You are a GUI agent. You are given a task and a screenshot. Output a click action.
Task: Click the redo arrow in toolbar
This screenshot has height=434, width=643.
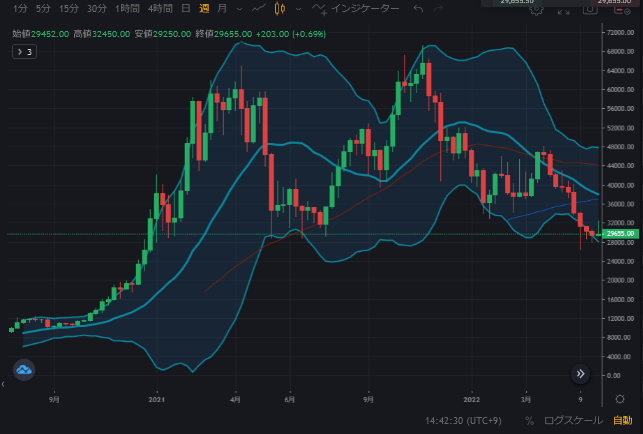pyautogui.click(x=444, y=9)
